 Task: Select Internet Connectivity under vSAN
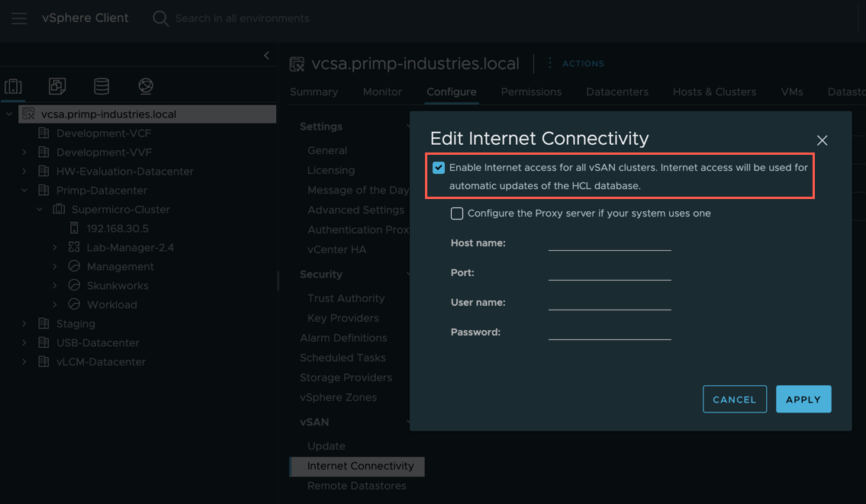pos(357,466)
